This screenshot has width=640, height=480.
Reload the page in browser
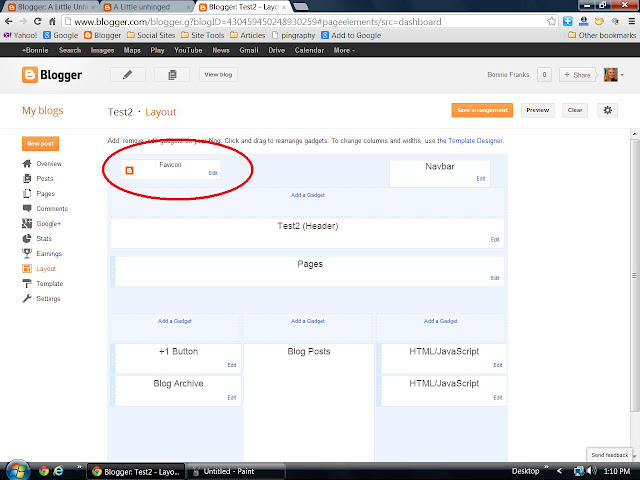(38, 22)
